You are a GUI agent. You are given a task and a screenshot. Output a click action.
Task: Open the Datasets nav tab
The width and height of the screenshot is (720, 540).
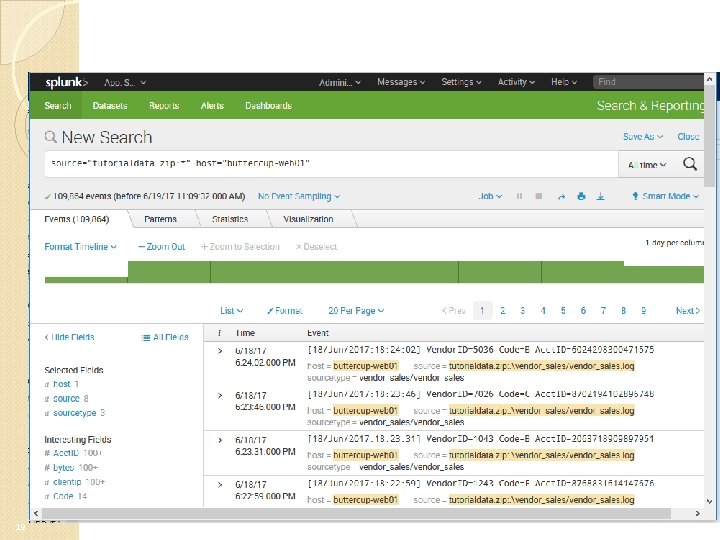[x=110, y=106]
